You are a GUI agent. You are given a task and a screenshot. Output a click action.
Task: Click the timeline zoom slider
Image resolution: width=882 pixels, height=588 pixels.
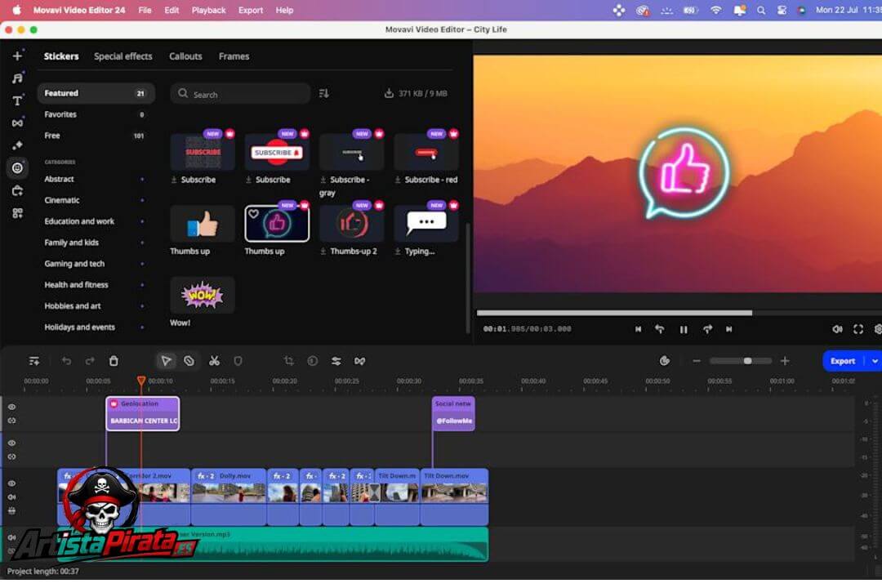[x=741, y=361]
